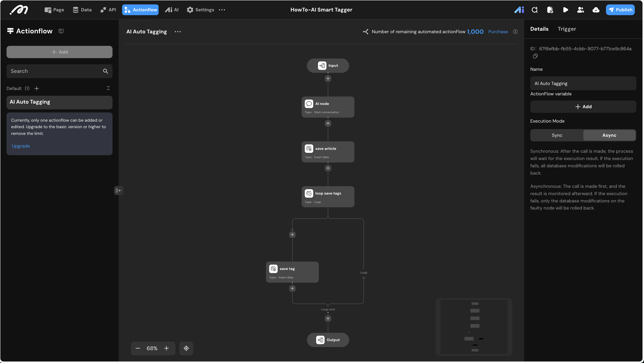Select Sync execution mode
The height and width of the screenshot is (363, 644).
point(557,135)
